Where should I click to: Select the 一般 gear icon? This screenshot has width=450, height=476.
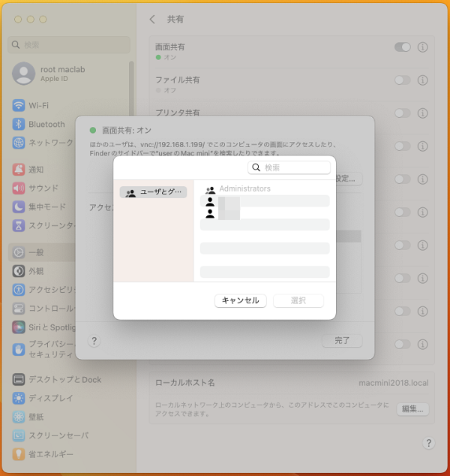(19, 252)
